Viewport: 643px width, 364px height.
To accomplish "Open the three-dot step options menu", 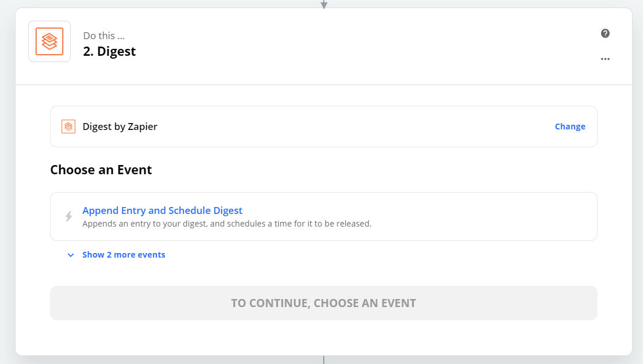I will tap(605, 59).
